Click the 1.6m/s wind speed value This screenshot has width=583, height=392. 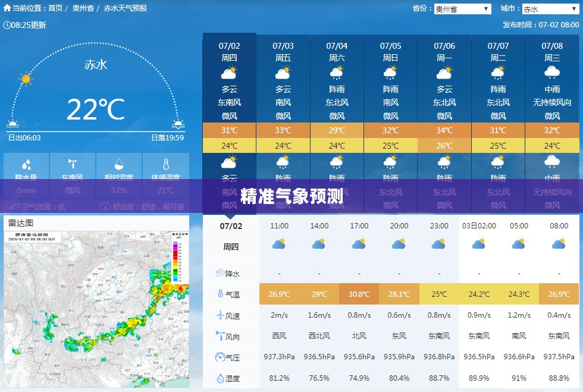[x=319, y=315]
